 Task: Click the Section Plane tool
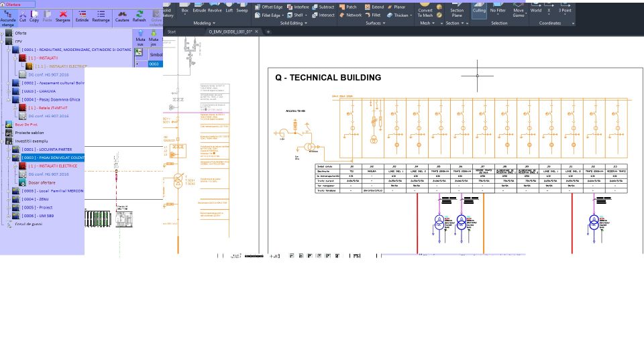[457, 11]
